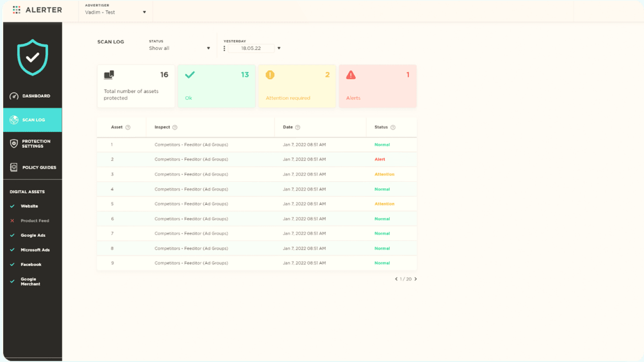
Task: Click Normal status in row 7
Action: pyautogui.click(x=382, y=233)
